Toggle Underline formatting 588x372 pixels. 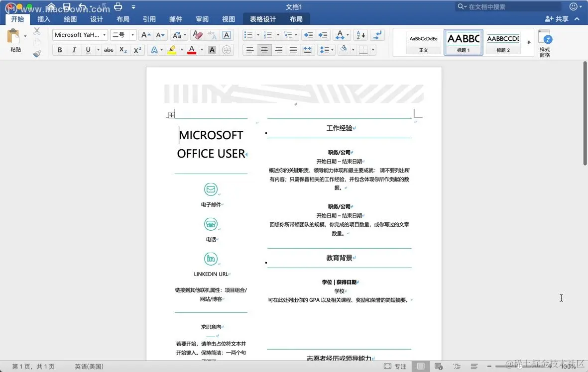point(88,50)
